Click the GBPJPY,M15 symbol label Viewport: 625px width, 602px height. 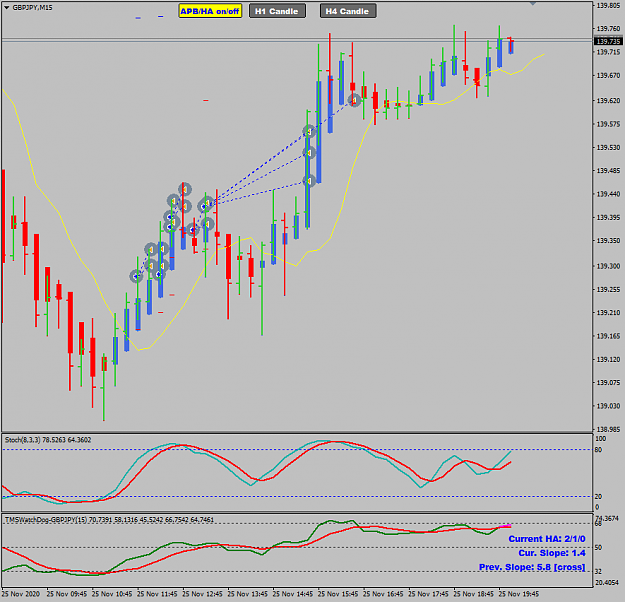[x=32, y=8]
